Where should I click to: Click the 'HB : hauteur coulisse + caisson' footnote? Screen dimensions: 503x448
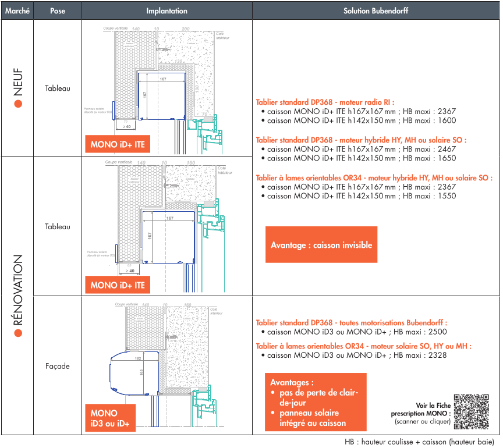pyautogui.click(x=419, y=442)
